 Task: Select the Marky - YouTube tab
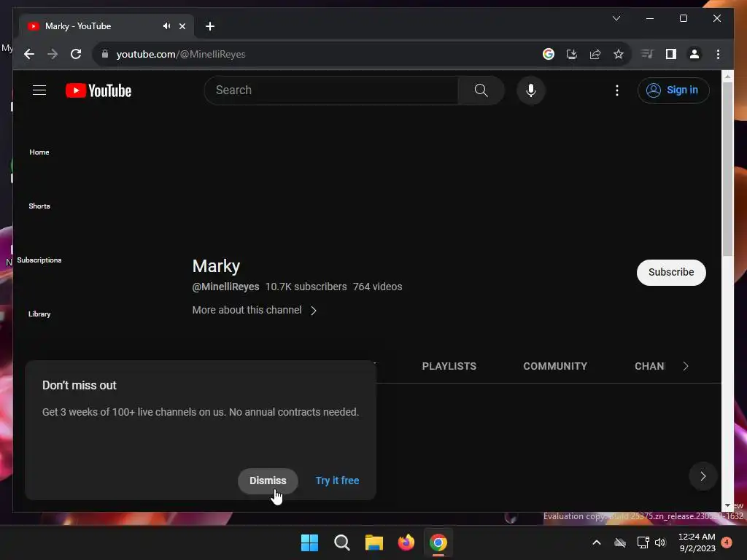click(x=94, y=26)
